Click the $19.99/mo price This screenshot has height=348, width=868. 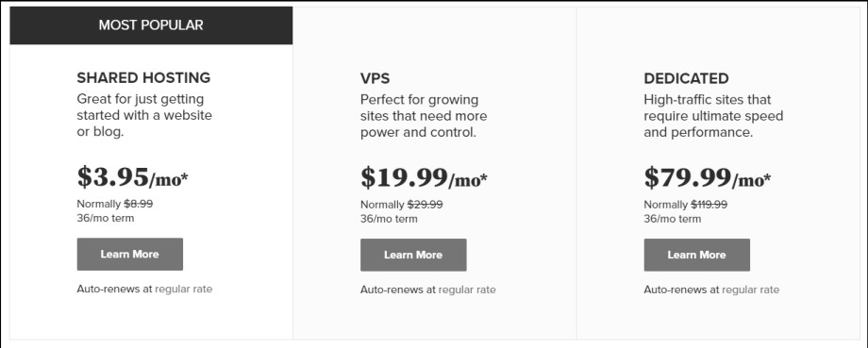click(424, 177)
